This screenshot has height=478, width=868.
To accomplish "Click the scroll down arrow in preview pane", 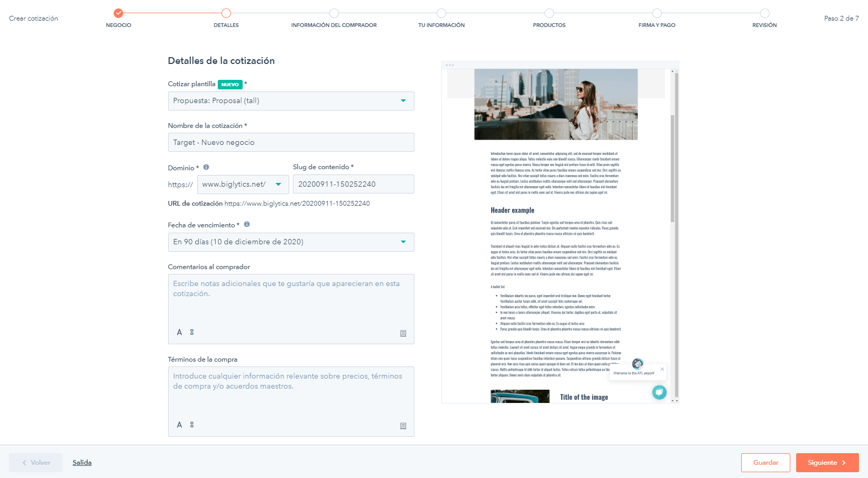I will pyautogui.click(x=673, y=400).
